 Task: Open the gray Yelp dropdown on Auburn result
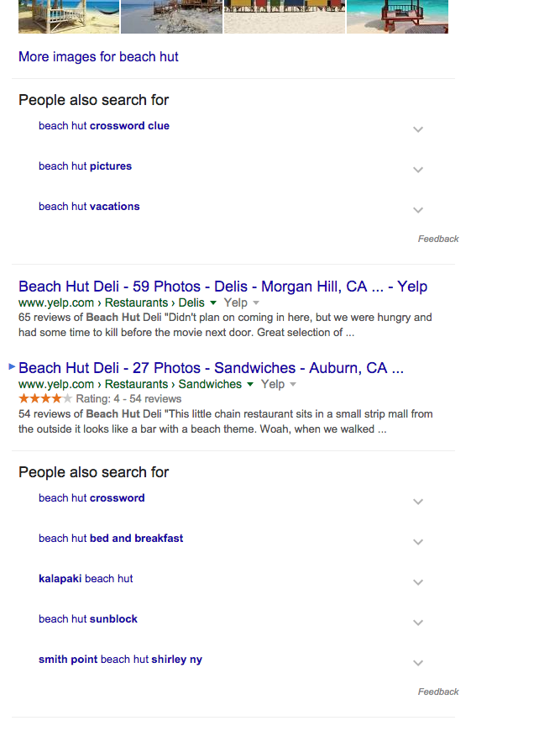(293, 384)
